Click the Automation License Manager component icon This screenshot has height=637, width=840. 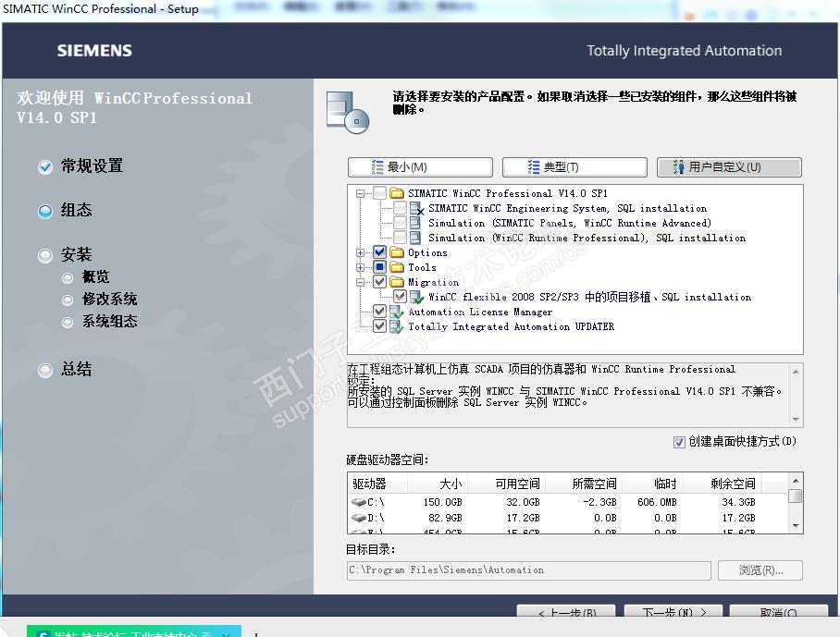click(x=397, y=312)
